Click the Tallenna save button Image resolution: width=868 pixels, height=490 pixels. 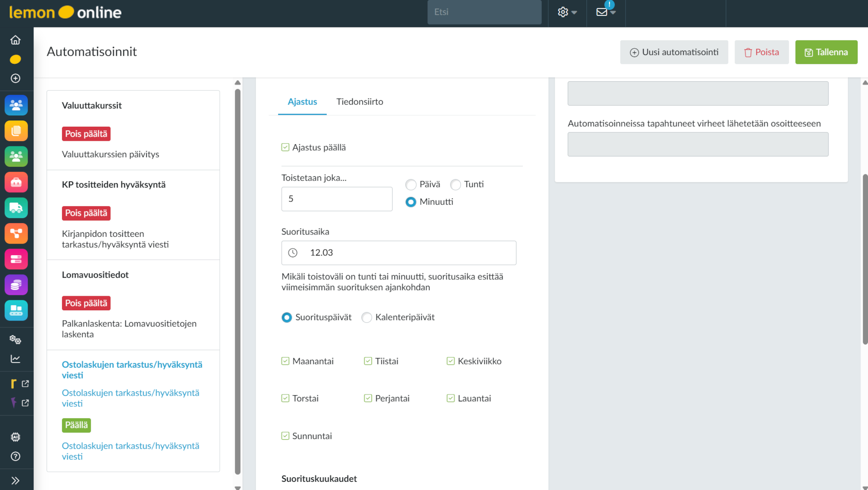click(826, 52)
